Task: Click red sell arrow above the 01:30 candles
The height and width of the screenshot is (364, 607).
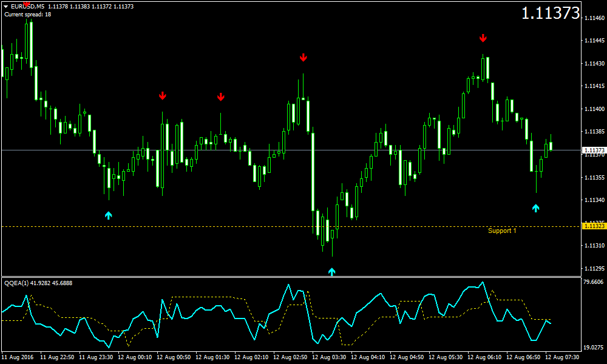Action: tap(221, 97)
